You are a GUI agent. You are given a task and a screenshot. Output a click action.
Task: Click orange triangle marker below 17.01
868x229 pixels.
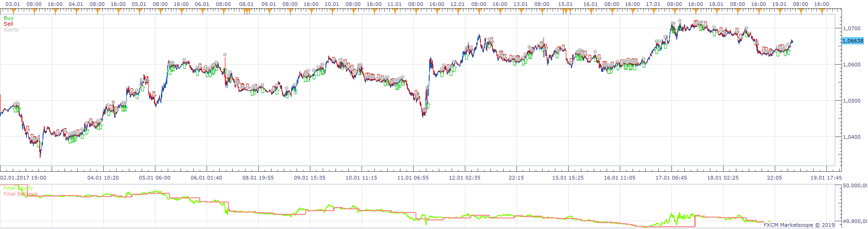pos(654,11)
